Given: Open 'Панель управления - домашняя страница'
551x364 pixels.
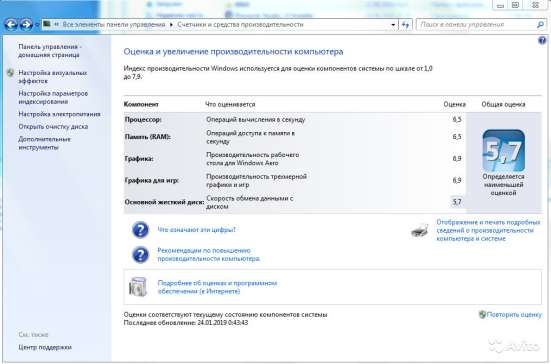Looking at the screenshot, I should [50, 51].
